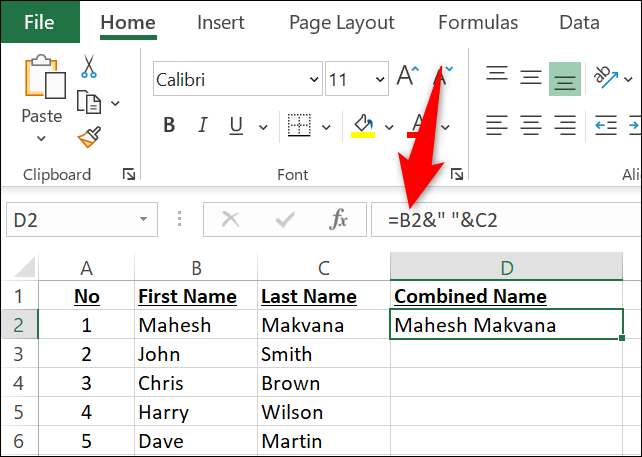Select cell containing Chris
The width and height of the screenshot is (642, 457).
click(x=196, y=383)
